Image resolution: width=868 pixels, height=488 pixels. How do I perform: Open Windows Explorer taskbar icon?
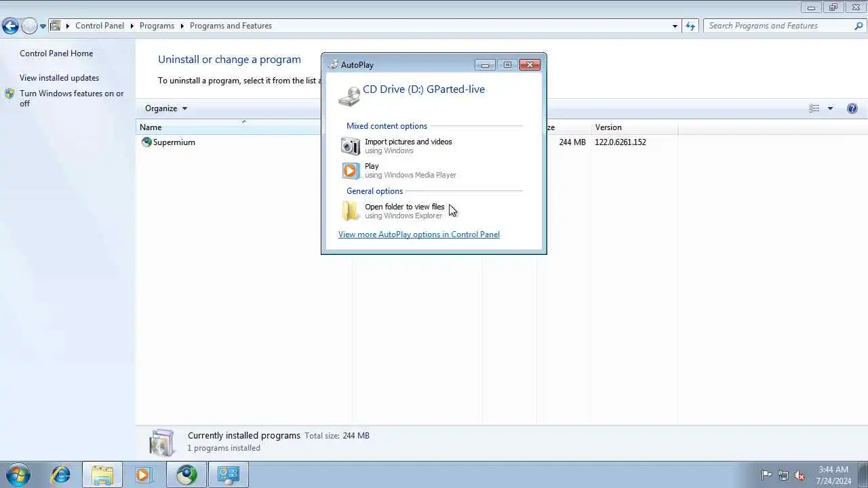click(102, 474)
